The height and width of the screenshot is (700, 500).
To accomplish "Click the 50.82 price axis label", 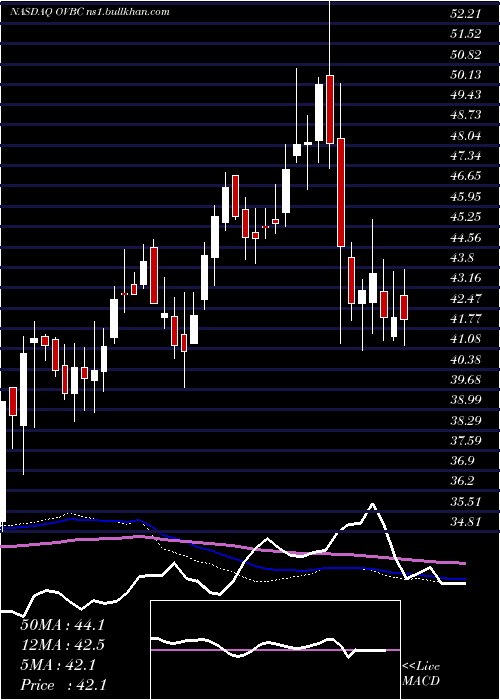I will 465,54.
